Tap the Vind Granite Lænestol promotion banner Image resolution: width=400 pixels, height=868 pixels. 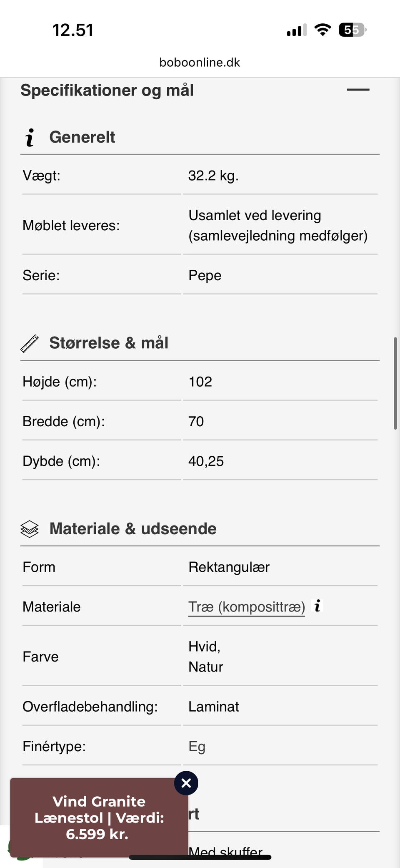point(99,818)
